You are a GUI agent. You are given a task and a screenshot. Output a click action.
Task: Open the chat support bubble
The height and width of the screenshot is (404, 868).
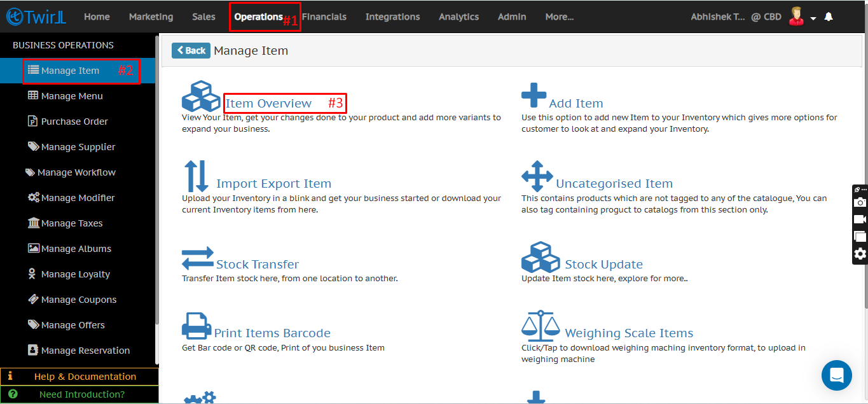pyautogui.click(x=836, y=375)
